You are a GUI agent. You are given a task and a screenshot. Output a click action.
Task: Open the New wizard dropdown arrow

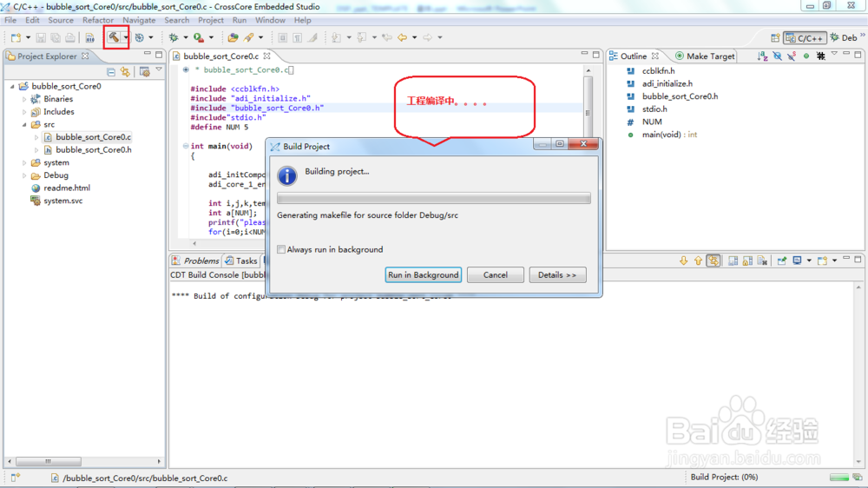click(28, 37)
